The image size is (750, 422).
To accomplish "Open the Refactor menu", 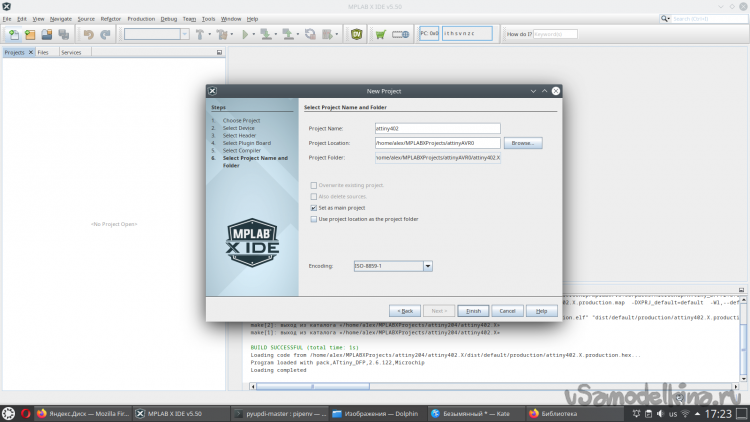I will click(x=110, y=18).
